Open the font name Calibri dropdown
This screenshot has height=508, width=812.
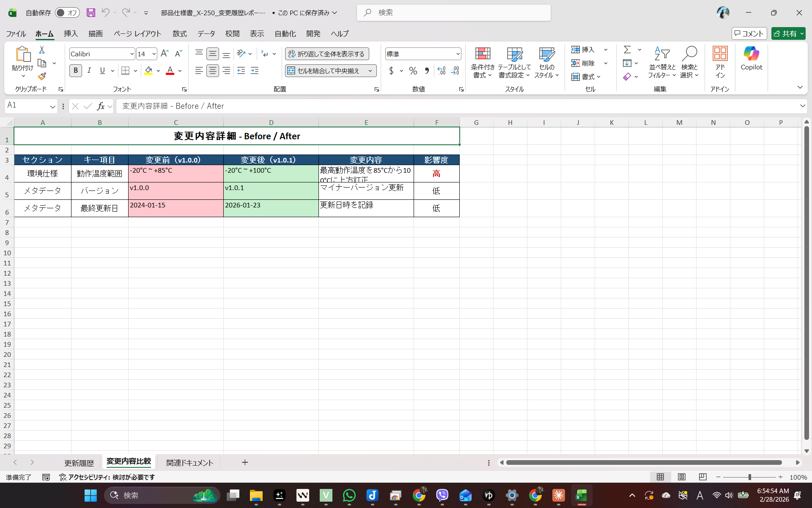point(132,54)
